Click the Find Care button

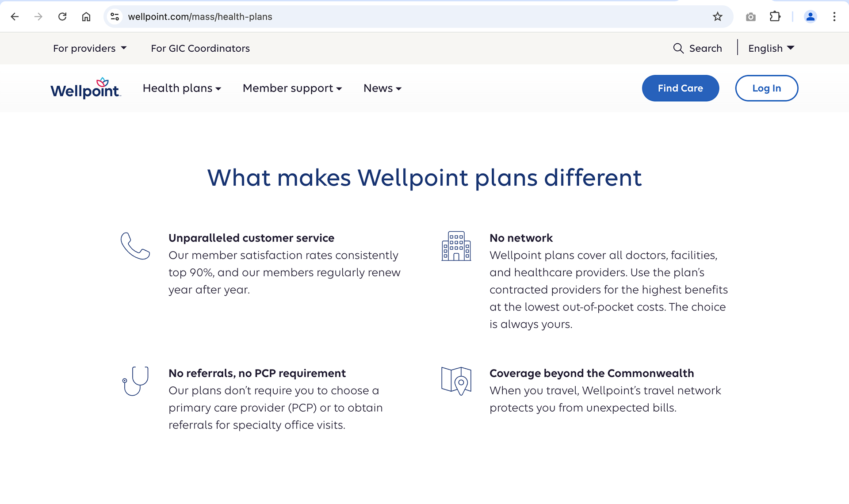(680, 88)
